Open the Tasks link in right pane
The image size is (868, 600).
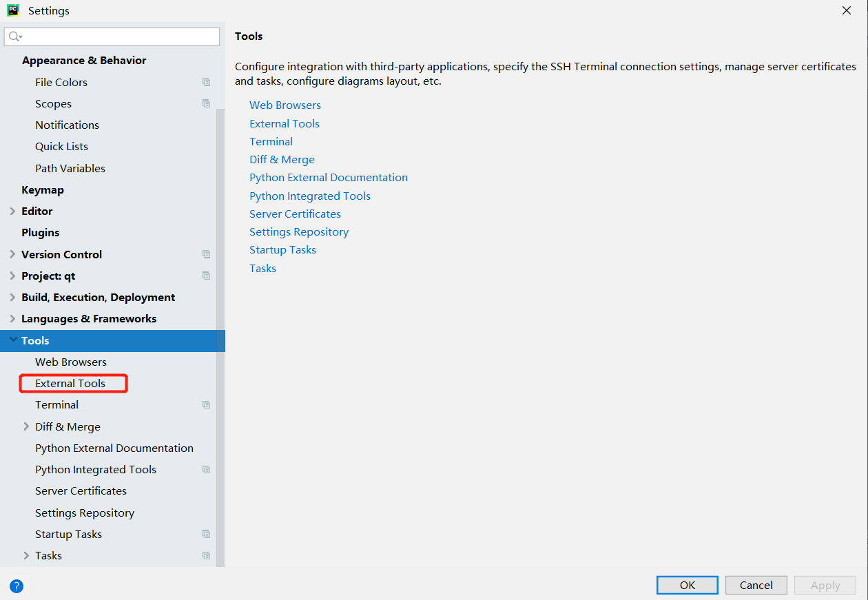pyautogui.click(x=262, y=269)
